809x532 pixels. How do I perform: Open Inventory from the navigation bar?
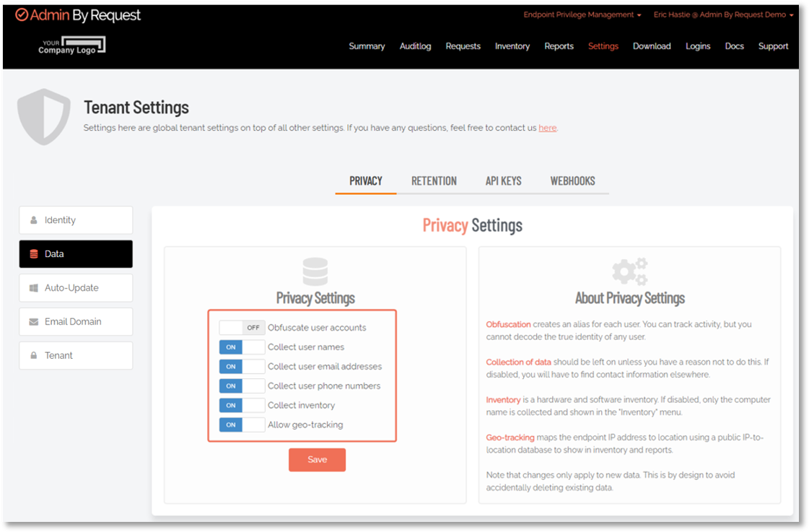coord(512,46)
